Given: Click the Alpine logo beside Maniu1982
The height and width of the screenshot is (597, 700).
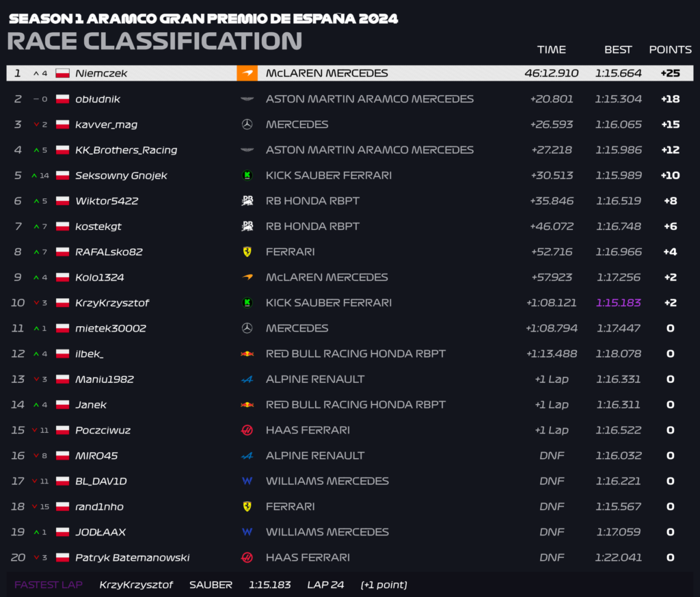Looking at the screenshot, I should tap(247, 380).
